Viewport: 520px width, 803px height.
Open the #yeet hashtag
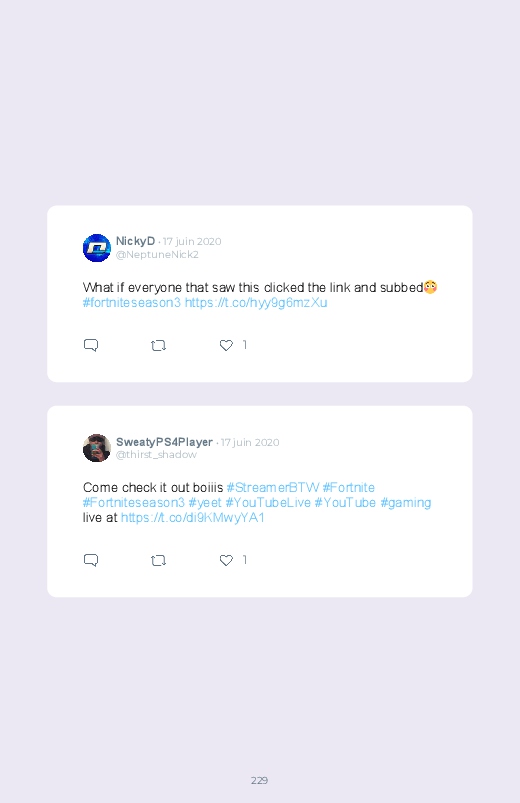coord(205,503)
